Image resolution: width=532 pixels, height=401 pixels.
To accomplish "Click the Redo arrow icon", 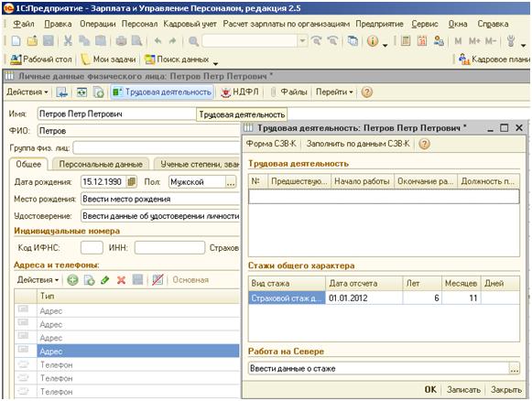I will point(173,41).
